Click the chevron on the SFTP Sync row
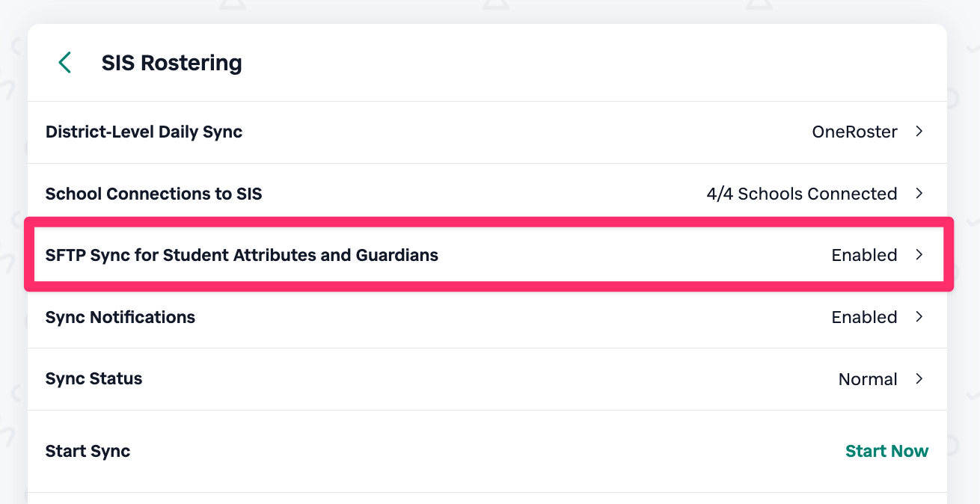 coord(919,255)
